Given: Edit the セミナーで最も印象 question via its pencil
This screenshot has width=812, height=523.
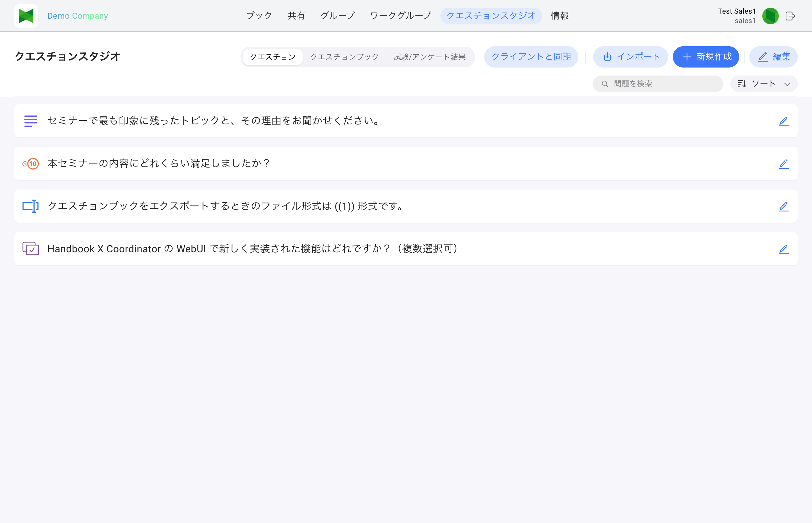Looking at the screenshot, I should (784, 121).
